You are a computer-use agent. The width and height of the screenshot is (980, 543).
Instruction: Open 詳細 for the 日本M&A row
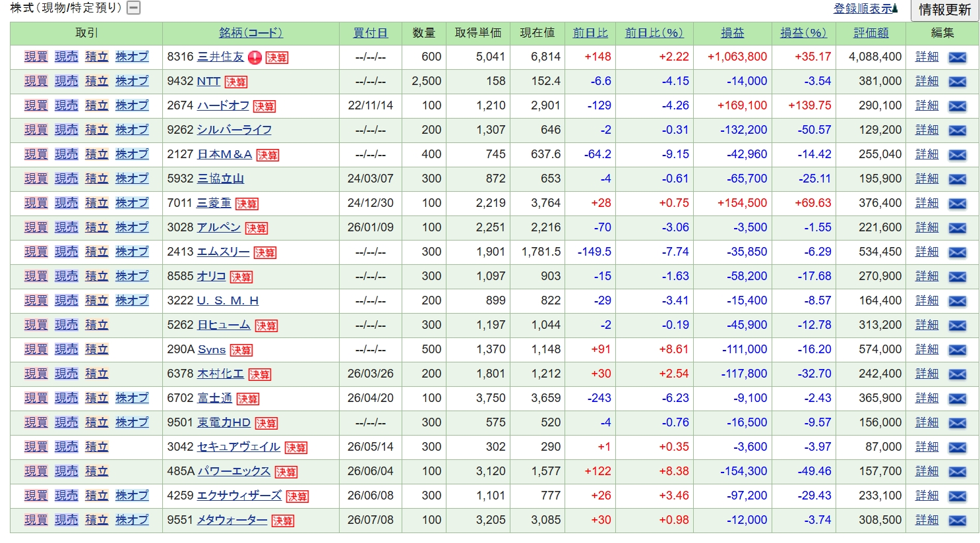click(927, 154)
